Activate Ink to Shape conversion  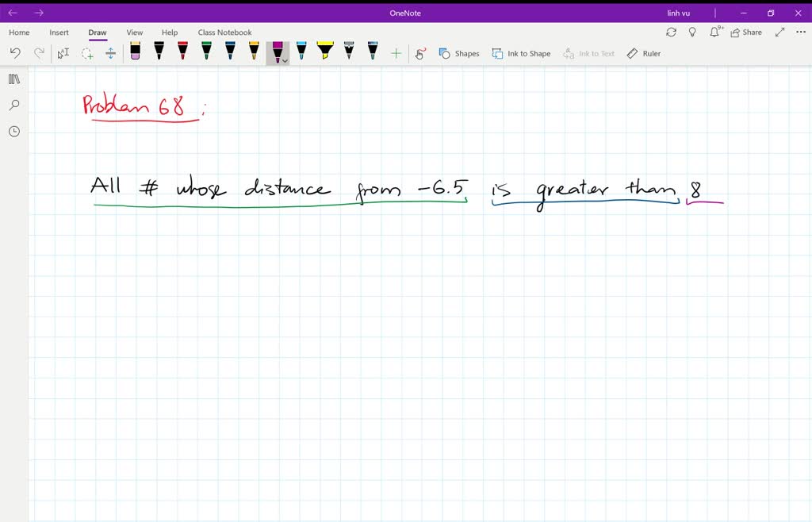(x=522, y=53)
